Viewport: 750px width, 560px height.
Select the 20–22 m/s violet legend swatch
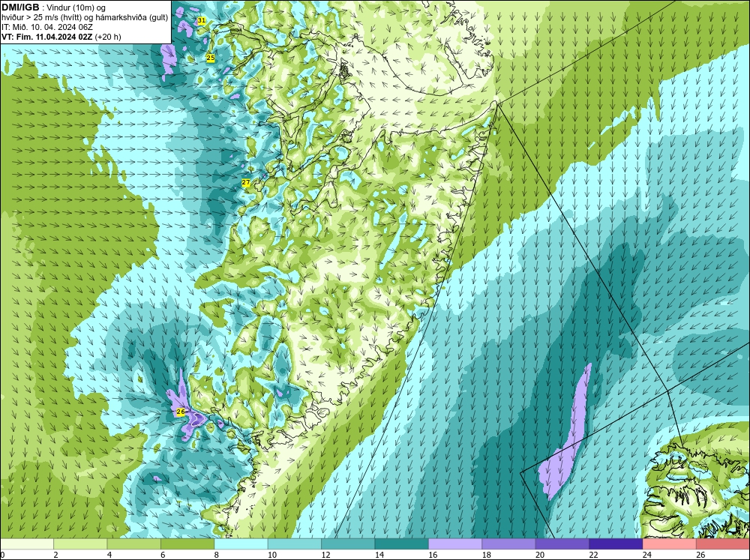562,544
